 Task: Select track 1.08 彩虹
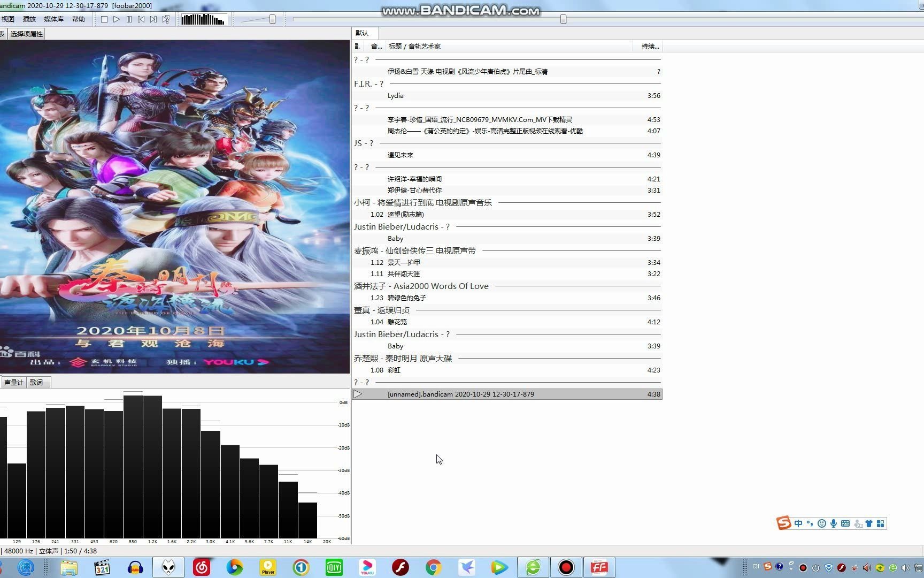(x=506, y=370)
